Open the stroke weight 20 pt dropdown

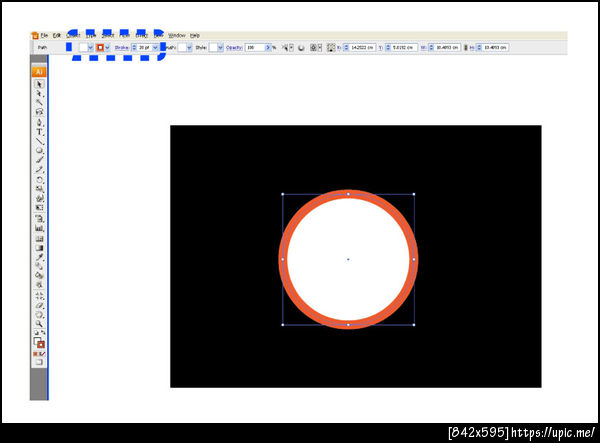click(x=155, y=48)
